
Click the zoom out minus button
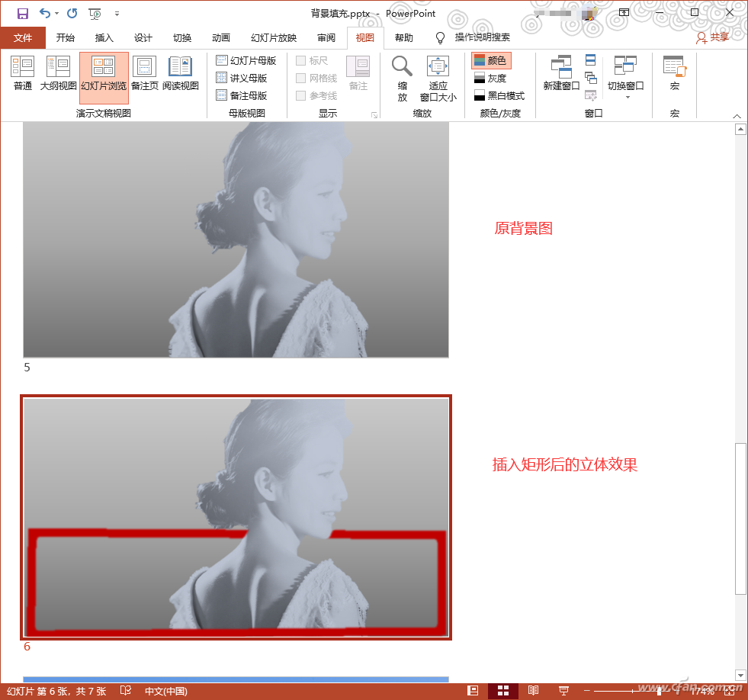pos(587,690)
